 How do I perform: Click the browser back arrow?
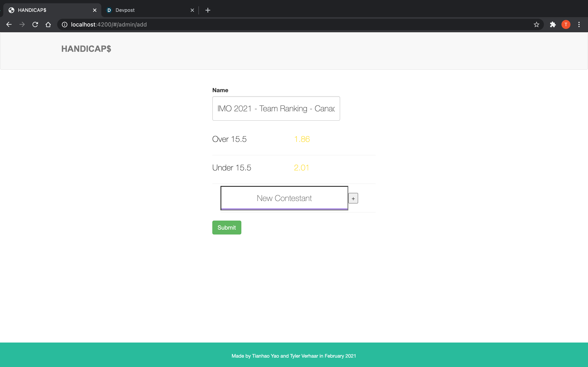(9, 24)
